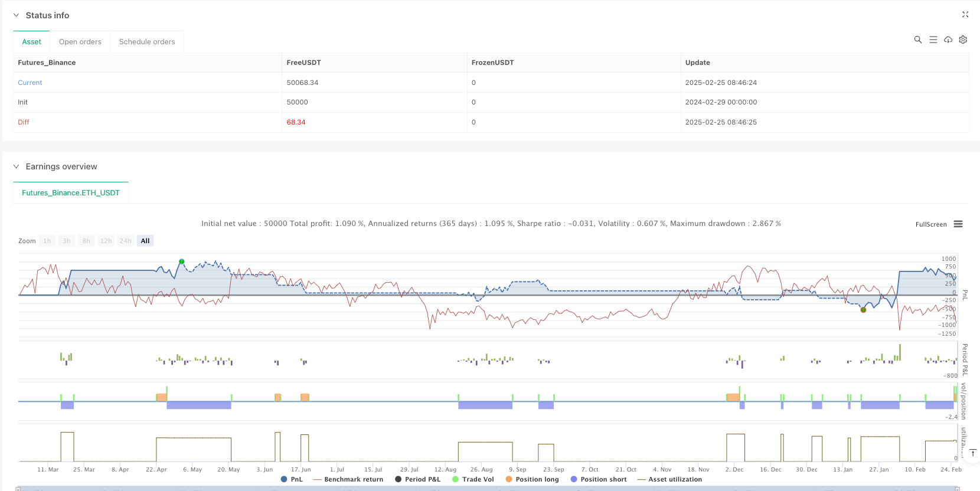
Task: Switch to the Open orders tab
Action: [x=80, y=42]
